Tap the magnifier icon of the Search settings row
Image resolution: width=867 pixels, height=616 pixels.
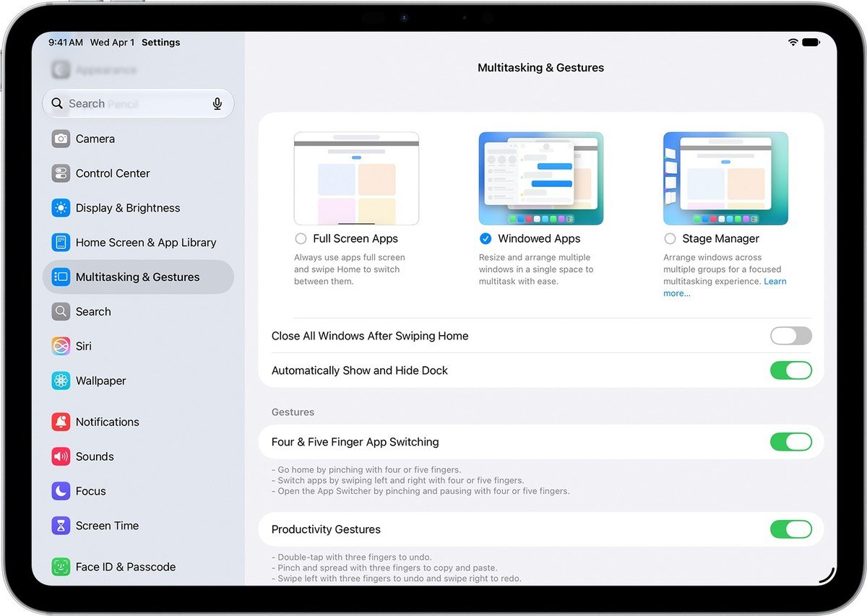pos(61,312)
